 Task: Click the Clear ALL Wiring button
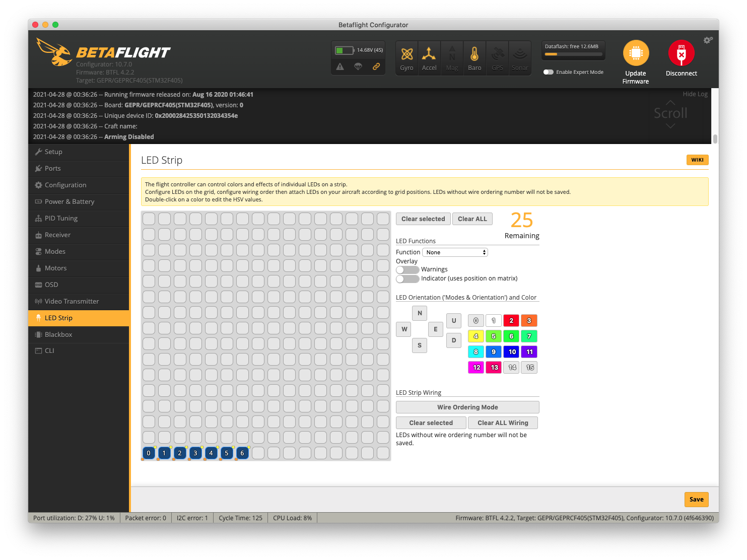pyautogui.click(x=503, y=423)
